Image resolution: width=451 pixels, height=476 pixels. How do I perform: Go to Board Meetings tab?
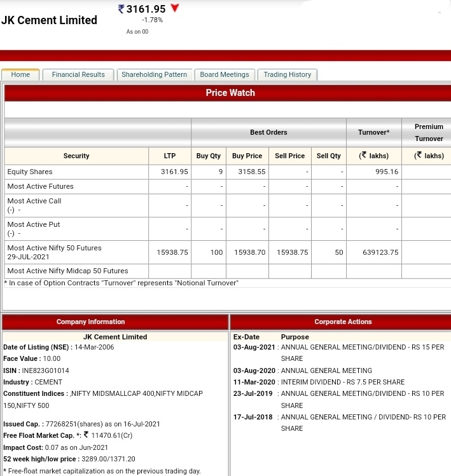pyautogui.click(x=225, y=75)
